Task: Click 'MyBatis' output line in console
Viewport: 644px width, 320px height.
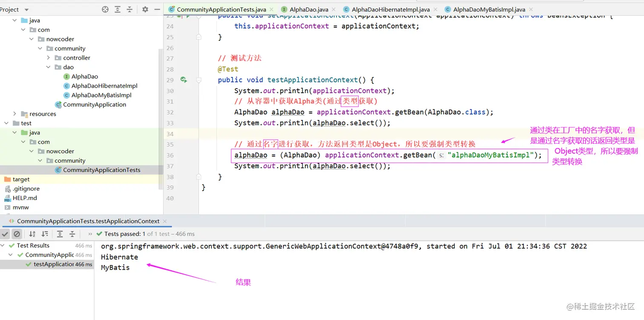Action: tap(115, 268)
